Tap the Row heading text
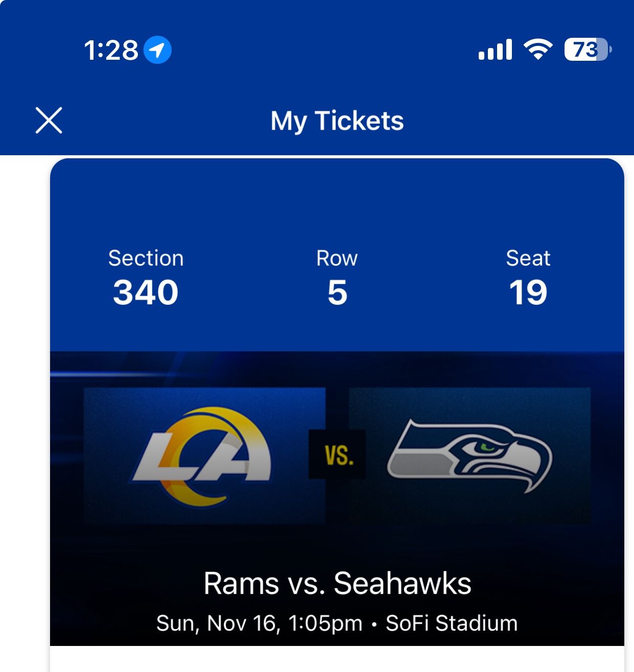The width and height of the screenshot is (634, 672). click(337, 258)
